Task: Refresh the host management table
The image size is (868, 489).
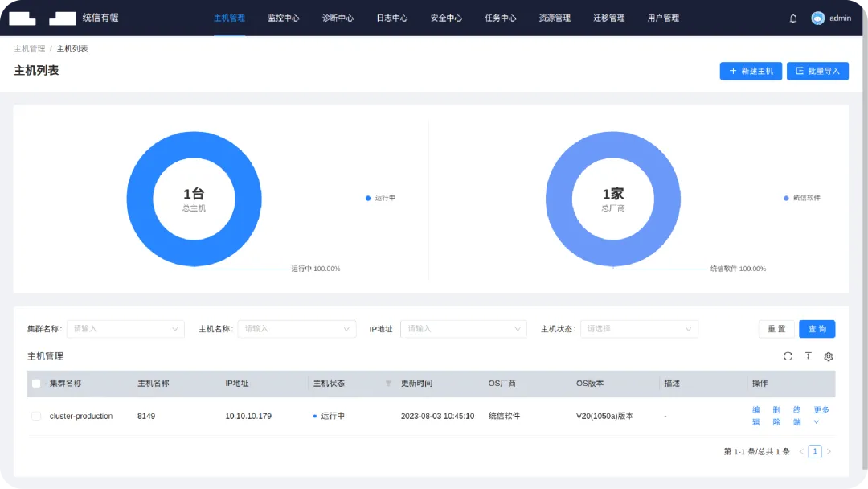Action: tap(787, 356)
